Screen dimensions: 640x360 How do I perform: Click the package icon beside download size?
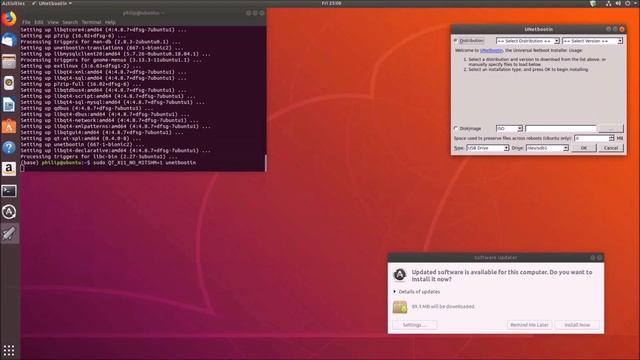click(400, 307)
